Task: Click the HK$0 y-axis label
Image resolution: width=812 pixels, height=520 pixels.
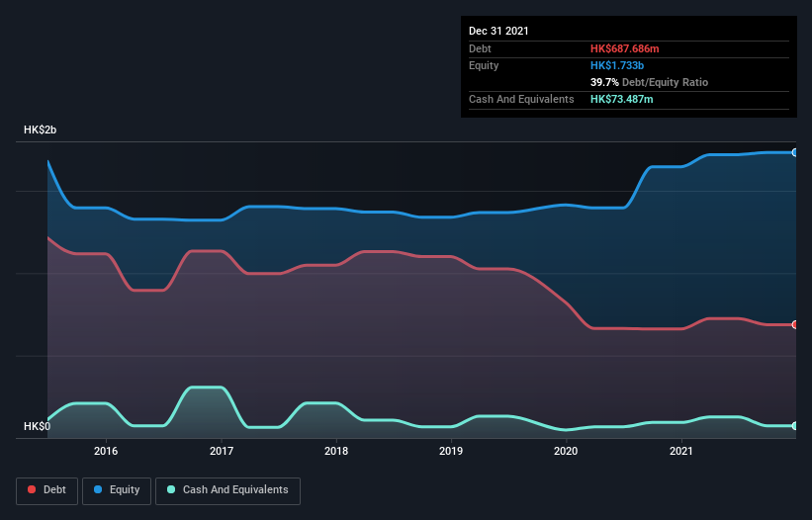Action: pyautogui.click(x=38, y=426)
